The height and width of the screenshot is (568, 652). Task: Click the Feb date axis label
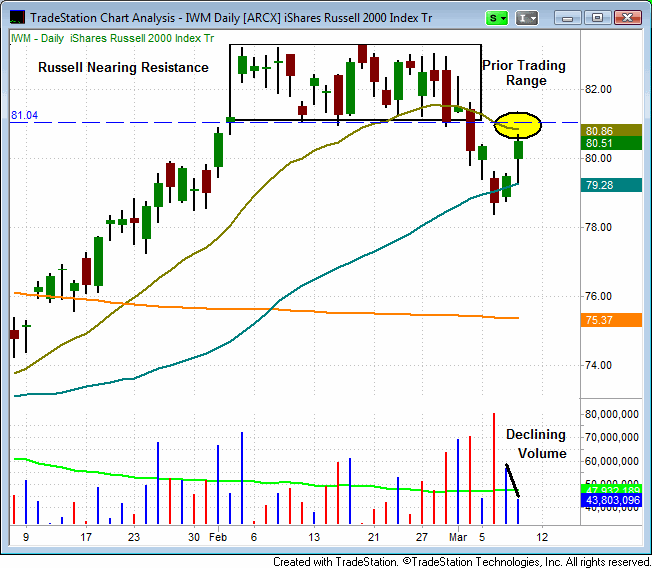point(218,537)
